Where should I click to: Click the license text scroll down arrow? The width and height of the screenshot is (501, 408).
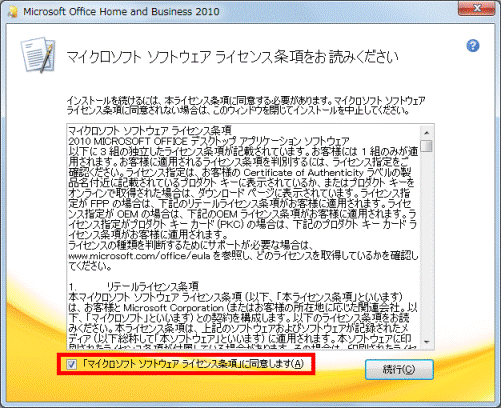427,342
